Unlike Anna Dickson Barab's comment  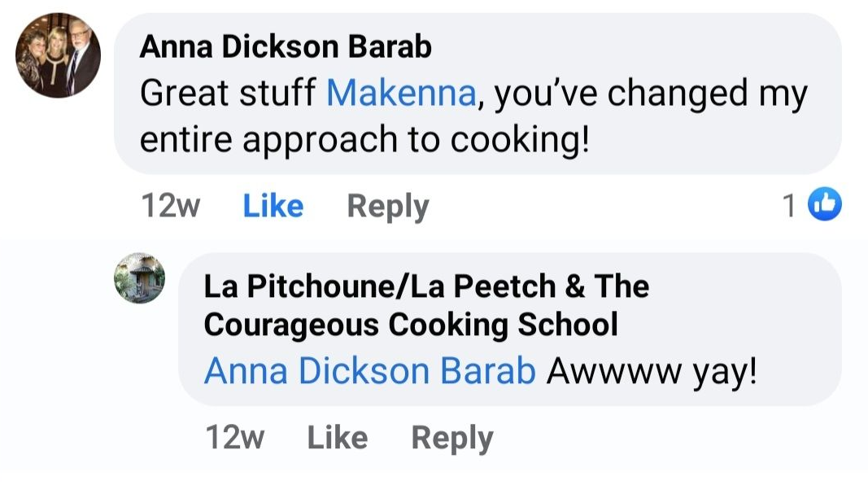click(273, 206)
